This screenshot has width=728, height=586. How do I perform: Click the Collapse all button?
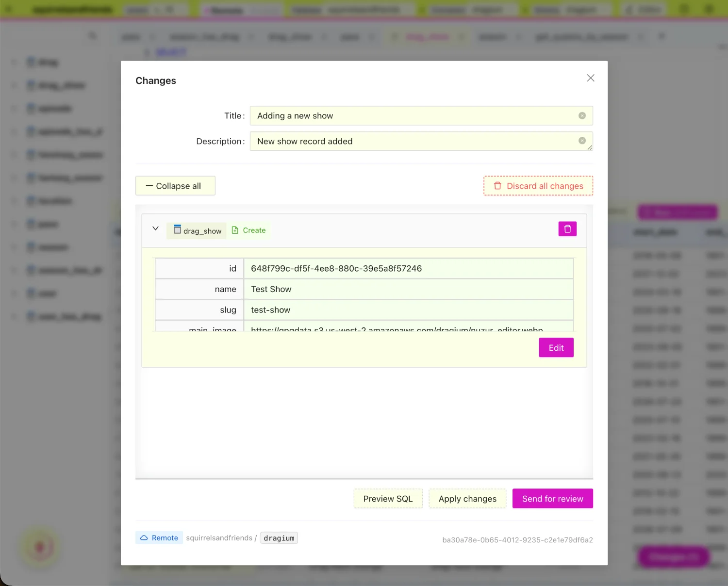[175, 186]
